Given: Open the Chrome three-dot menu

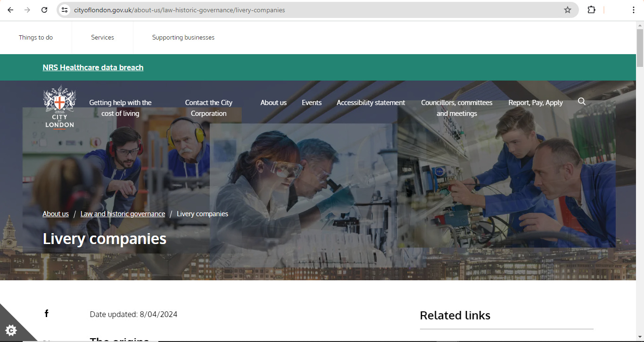Looking at the screenshot, I should pos(634,10).
